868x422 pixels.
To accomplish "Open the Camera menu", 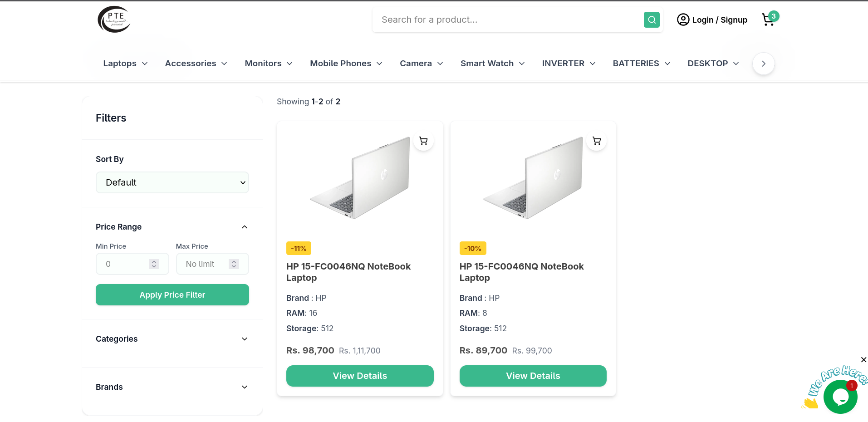I will 422,64.
